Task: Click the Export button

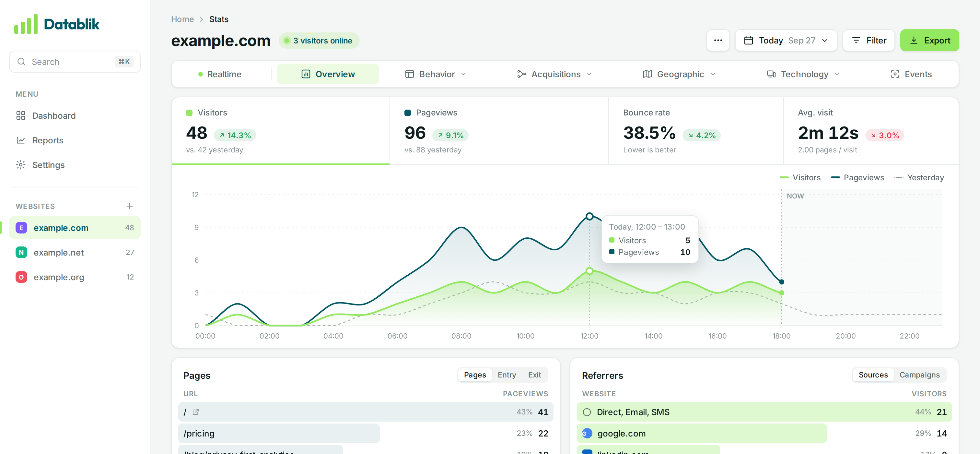Action: (x=929, y=40)
